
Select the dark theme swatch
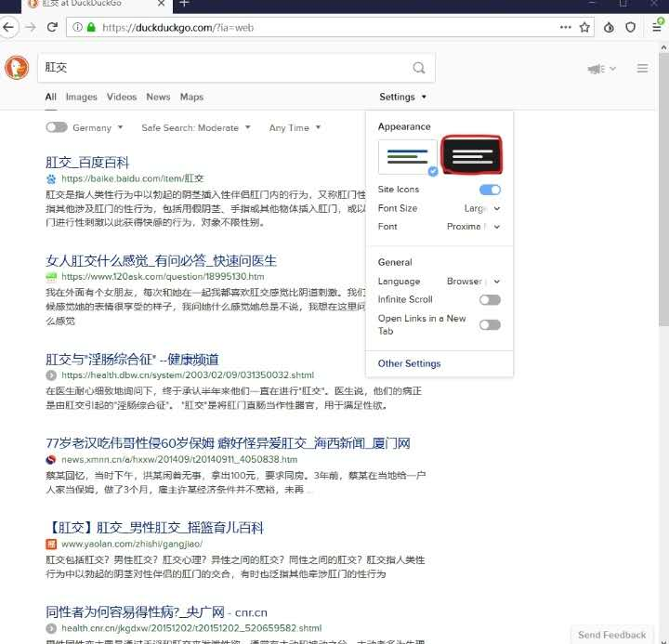(472, 155)
